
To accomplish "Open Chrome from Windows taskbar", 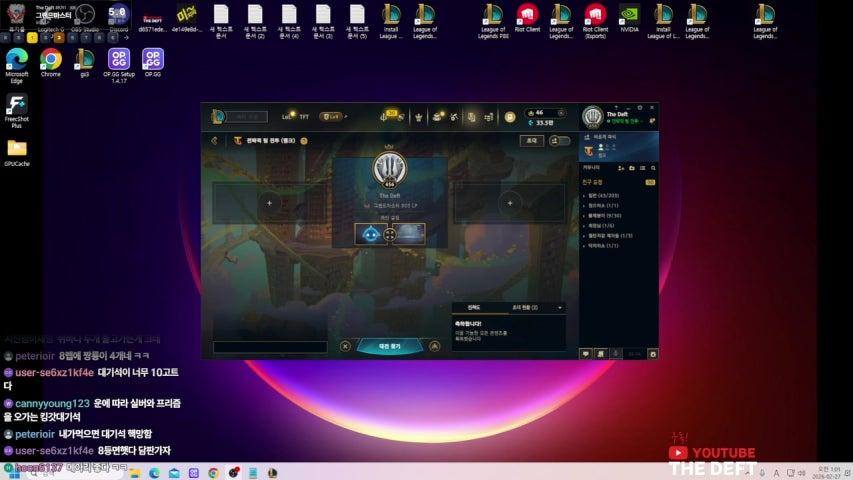I will point(213,473).
